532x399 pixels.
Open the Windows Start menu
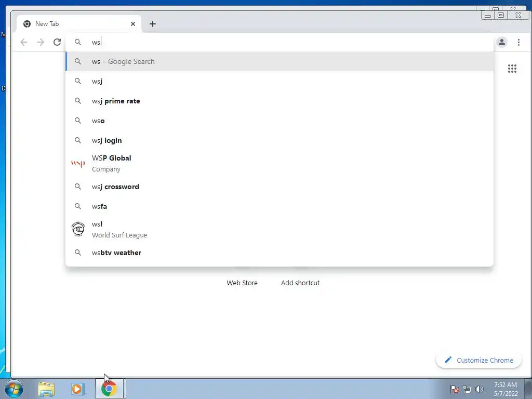coord(14,389)
